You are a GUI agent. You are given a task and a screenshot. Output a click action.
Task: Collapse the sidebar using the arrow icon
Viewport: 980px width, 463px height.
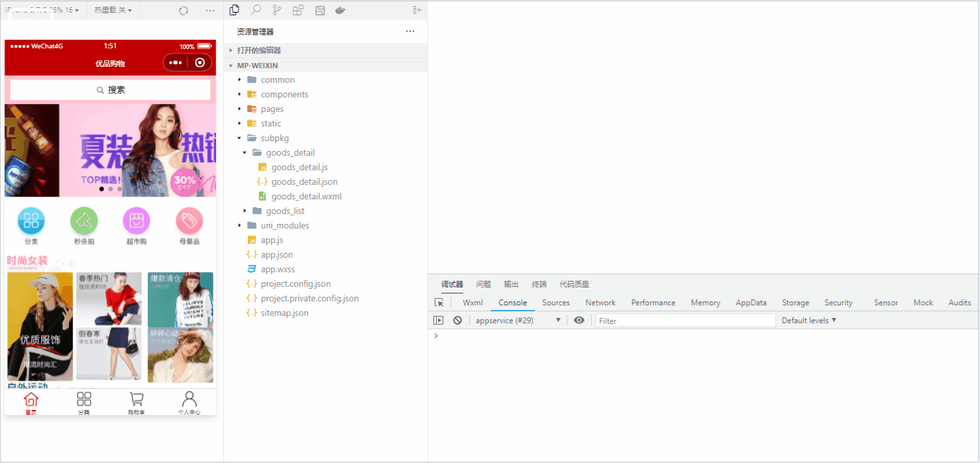tap(417, 10)
